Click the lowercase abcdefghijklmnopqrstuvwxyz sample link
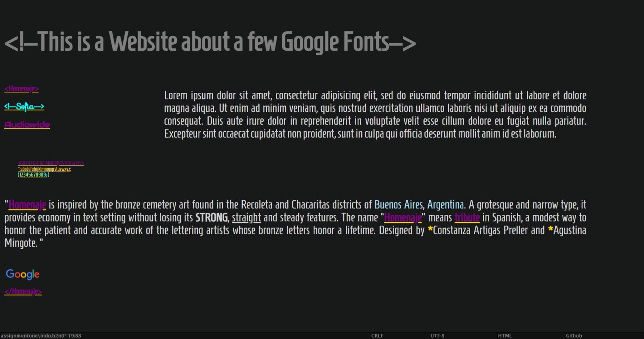Viewport: 644px width, 339px height. pos(45,169)
